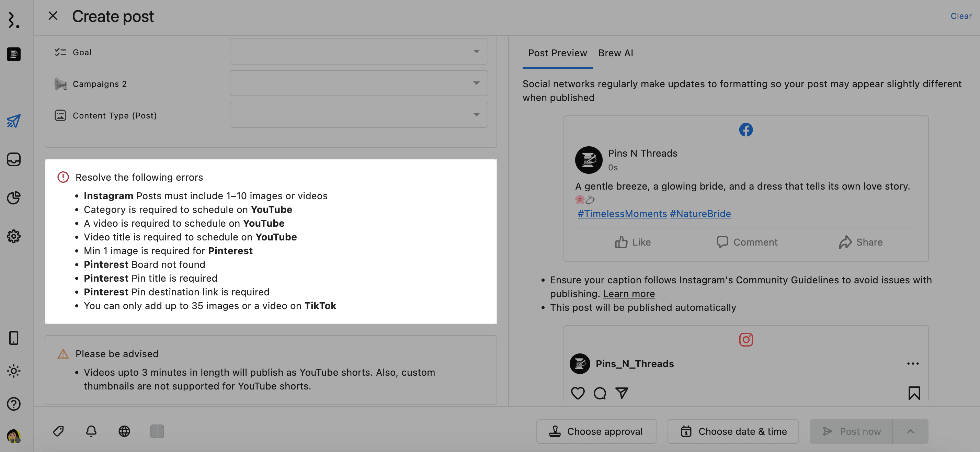980x452 pixels.
Task: Click the Choose approval button
Action: [596, 431]
